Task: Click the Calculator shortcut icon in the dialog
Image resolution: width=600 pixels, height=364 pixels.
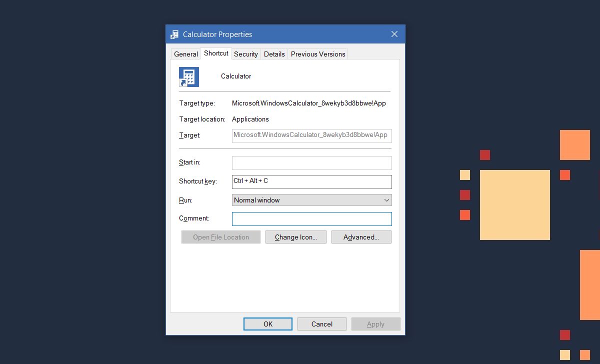Action: pyautogui.click(x=189, y=77)
